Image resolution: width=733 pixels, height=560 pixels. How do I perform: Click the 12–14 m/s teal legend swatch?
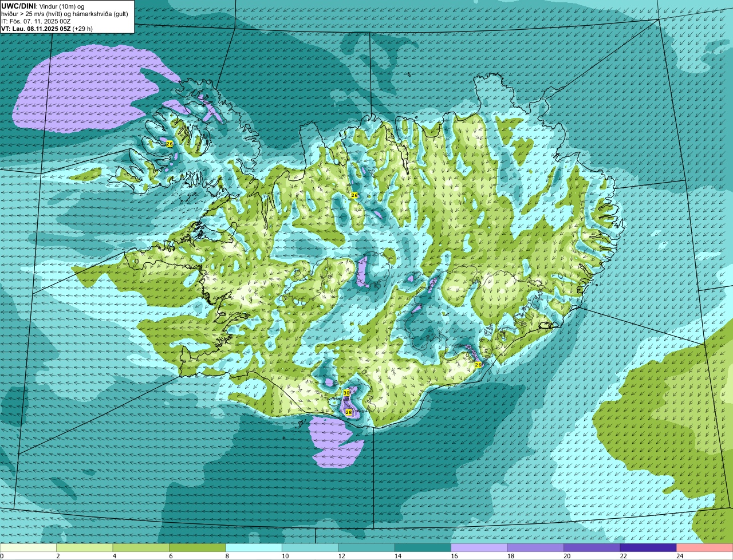coord(366,548)
